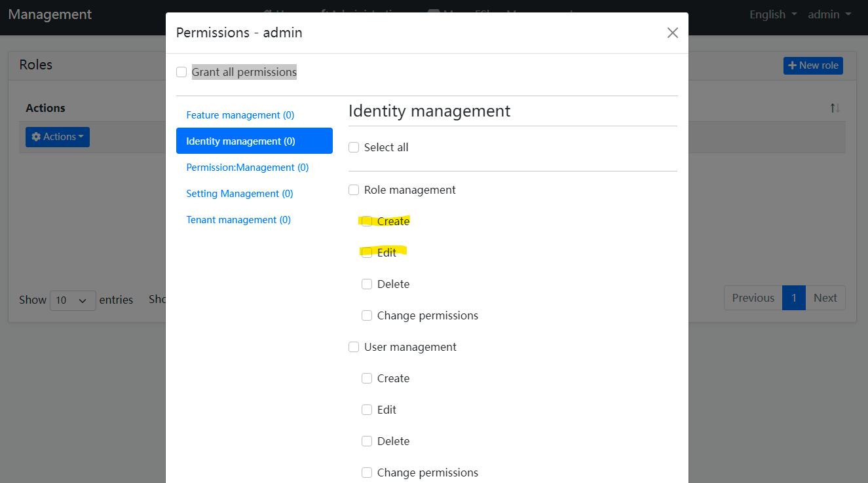Enable the highlighted Create permission for Role management

pos(367,221)
